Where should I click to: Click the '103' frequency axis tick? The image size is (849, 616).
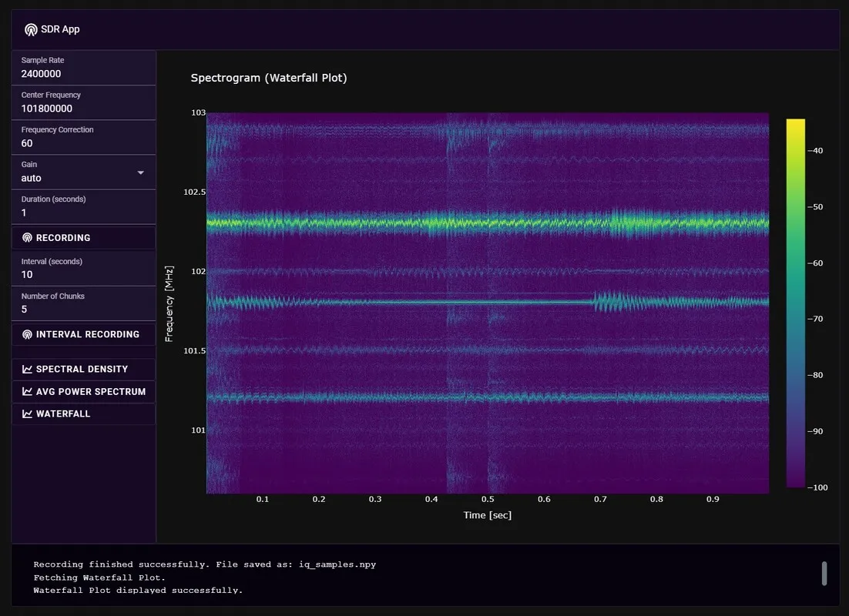pos(198,112)
